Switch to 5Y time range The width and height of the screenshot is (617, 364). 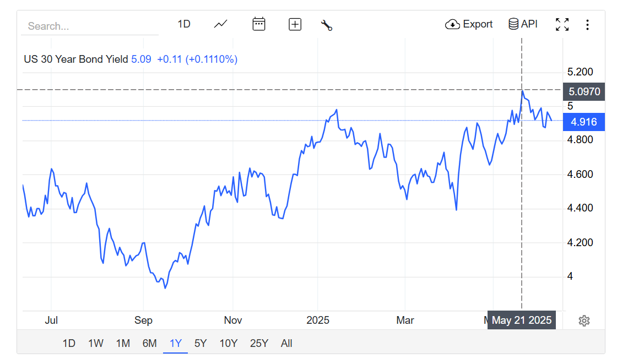point(201,344)
